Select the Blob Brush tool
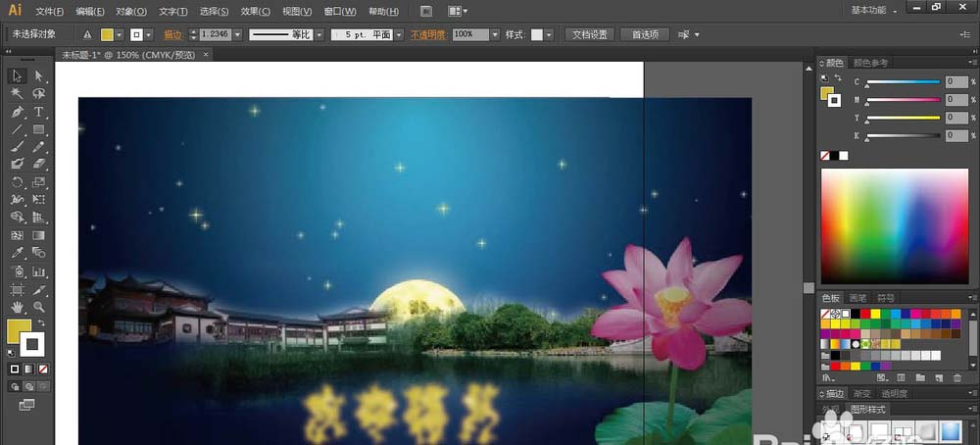 tap(17, 165)
